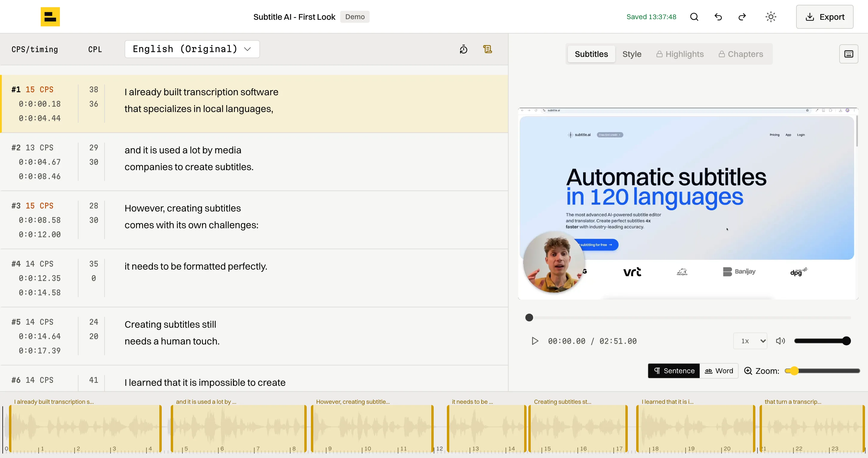Screen dimensions: 868x458
Task: Click start time 0:0:00.18 of subtitle #1
Action: [40, 104]
